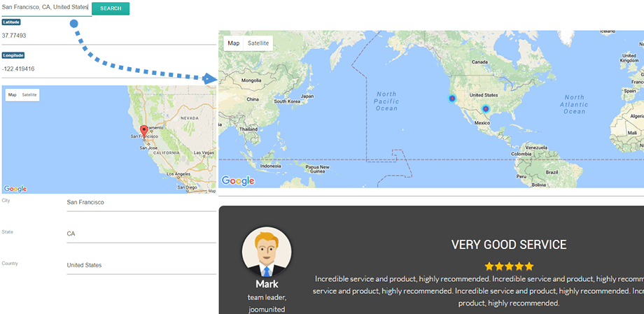The image size is (644, 314).
Task: Click the dark Latitude label badge
Action: point(11,22)
